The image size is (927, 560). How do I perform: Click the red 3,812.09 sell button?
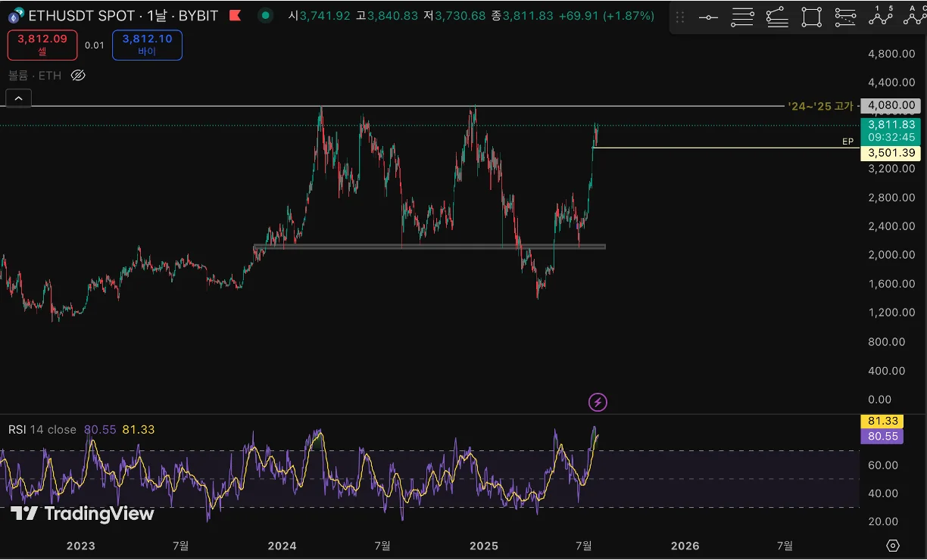click(x=42, y=45)
